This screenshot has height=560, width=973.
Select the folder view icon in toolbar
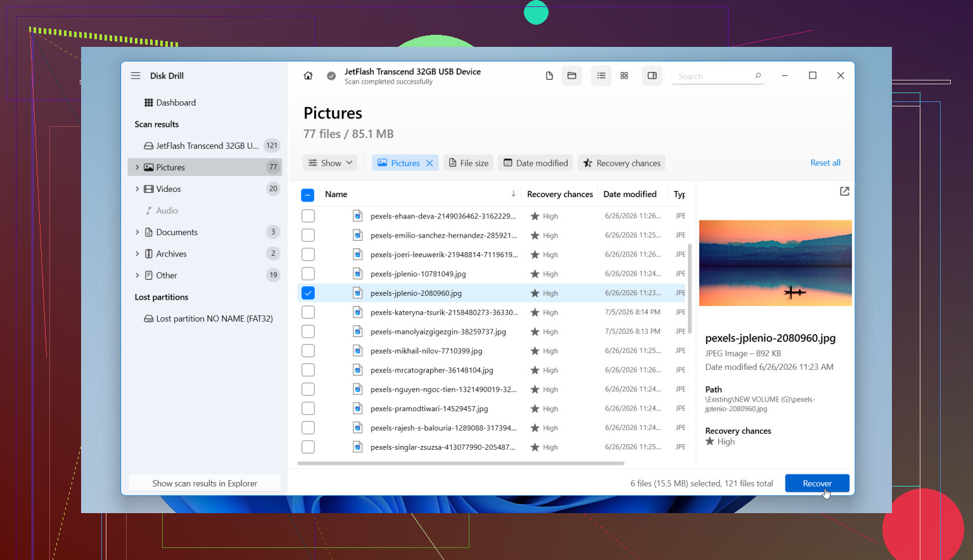[x=571, y=76]
